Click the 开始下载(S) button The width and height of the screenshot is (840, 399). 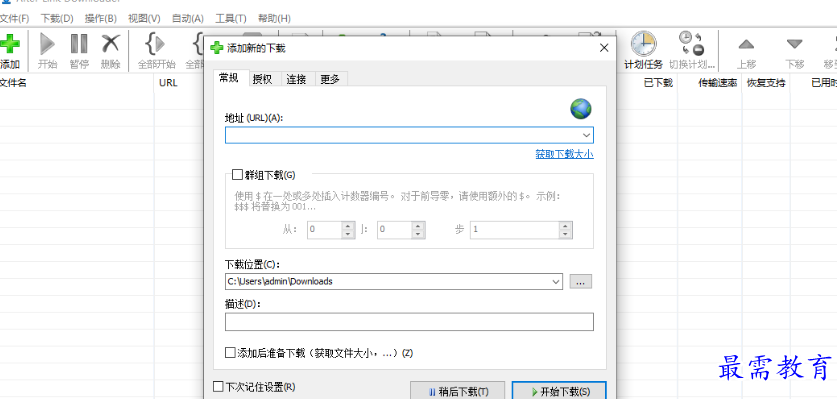559,392
